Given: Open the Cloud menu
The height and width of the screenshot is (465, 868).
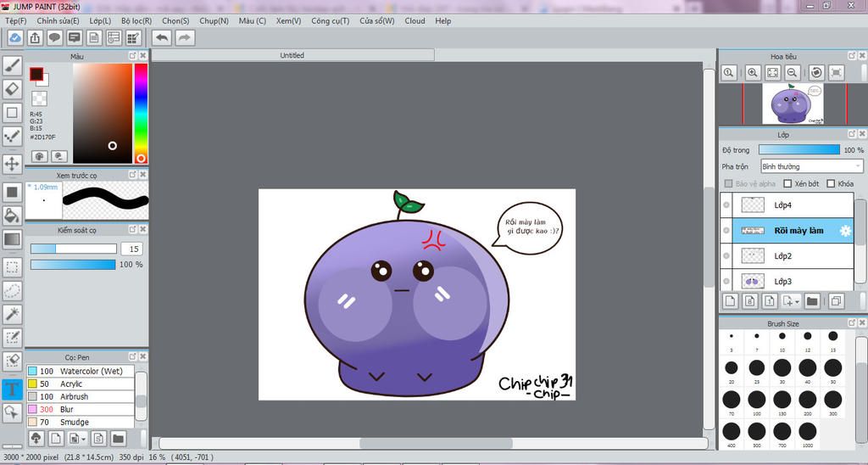Looking at the screenshot, I should [415, 20].
